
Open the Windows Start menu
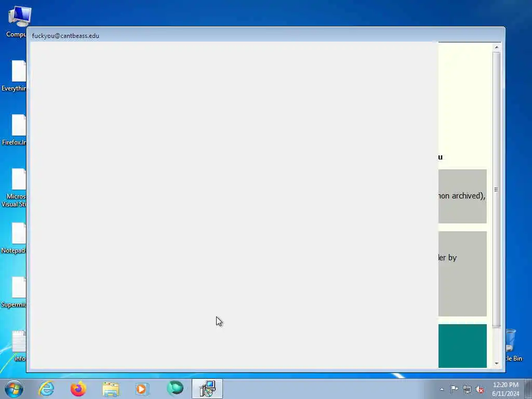point(14,389)
